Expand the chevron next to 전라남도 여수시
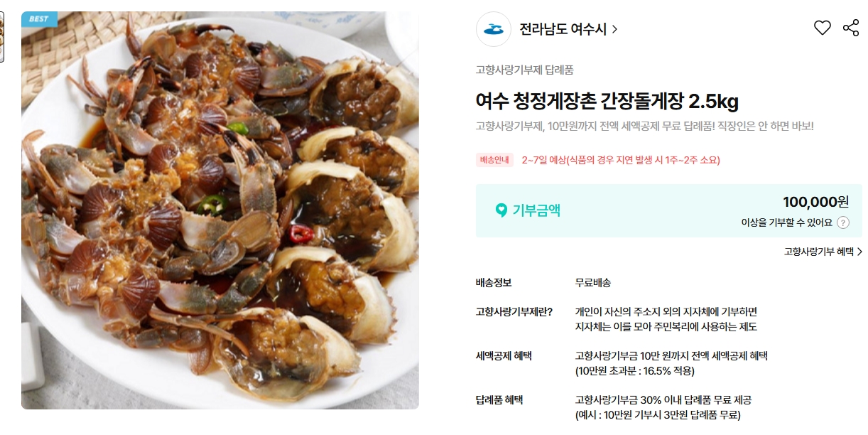 click(x=614, y=29)
